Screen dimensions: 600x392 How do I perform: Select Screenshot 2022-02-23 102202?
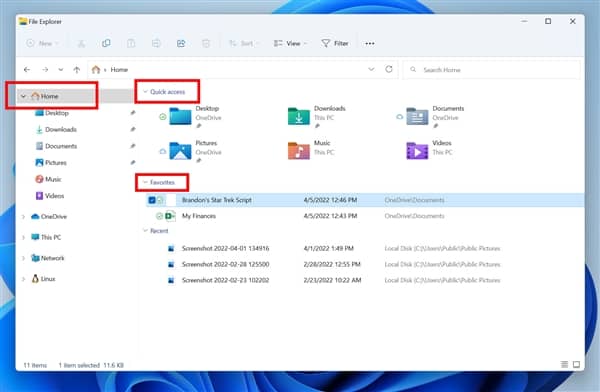tap(225, 280)
